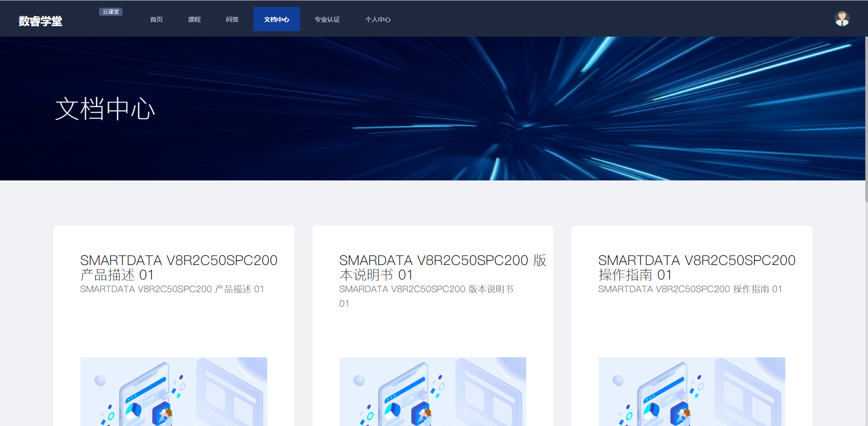Click the 云课堂 badge

click(111, 12)
